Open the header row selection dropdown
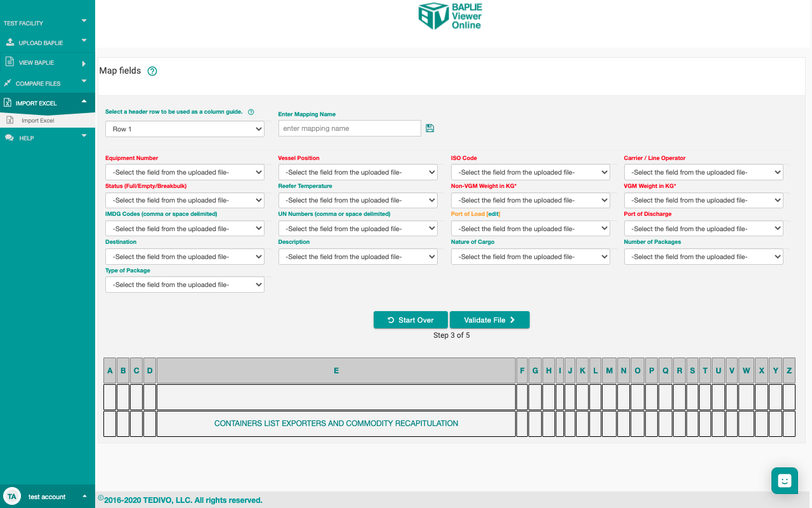 [x=185, y=129]
